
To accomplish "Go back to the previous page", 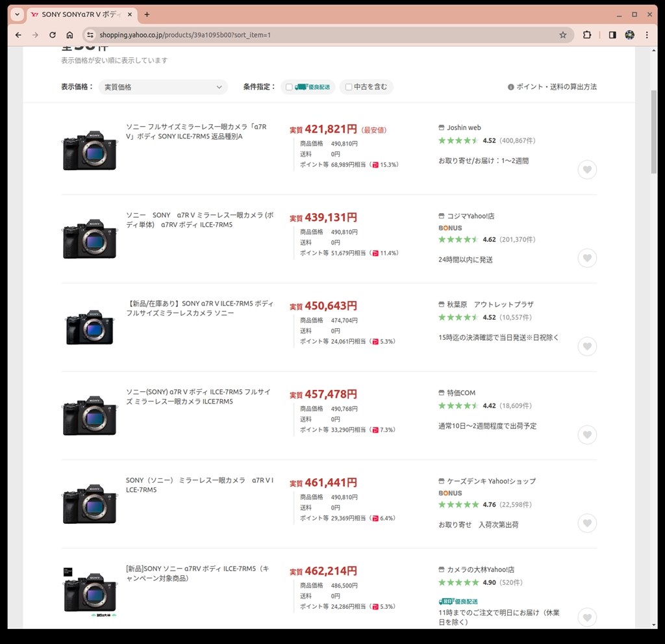I will (18, 35).
